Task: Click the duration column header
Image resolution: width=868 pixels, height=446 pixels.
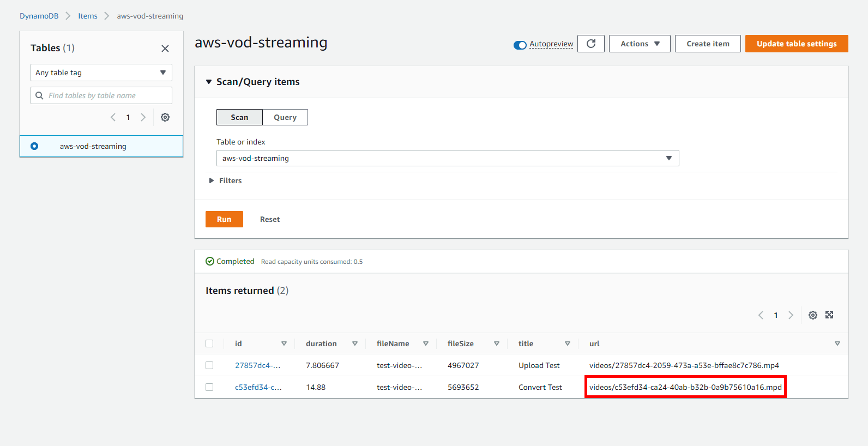Action: tap(321, 343)
